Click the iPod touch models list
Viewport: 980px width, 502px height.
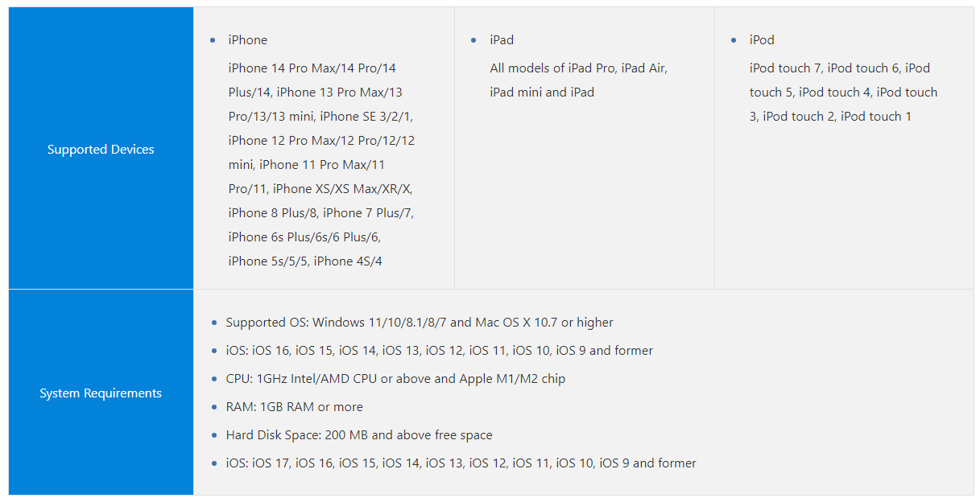pos(843,93)
